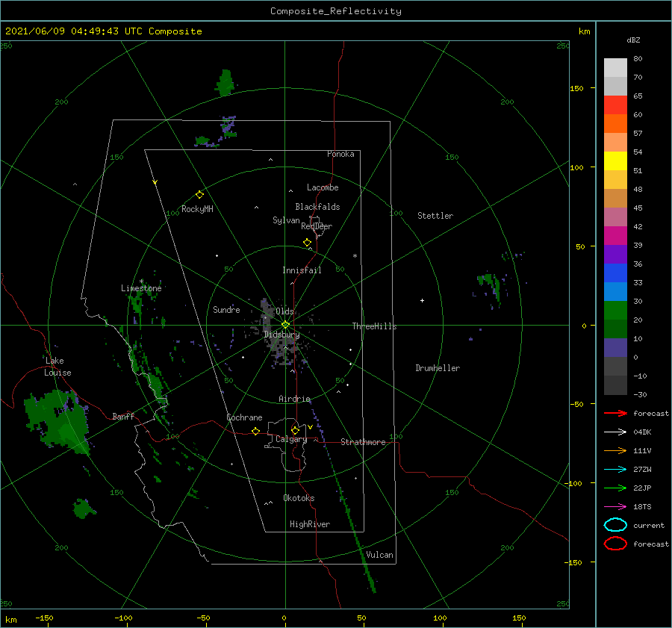Click the Calgary city label
The width and height of the screenshot is (672, 628).
coord(291,439)
